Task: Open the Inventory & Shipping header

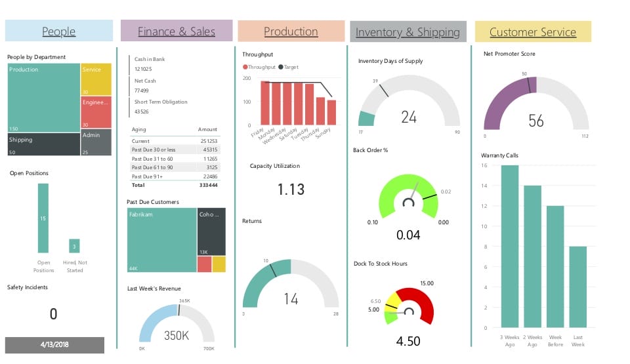Action: [x=408, y=32]
